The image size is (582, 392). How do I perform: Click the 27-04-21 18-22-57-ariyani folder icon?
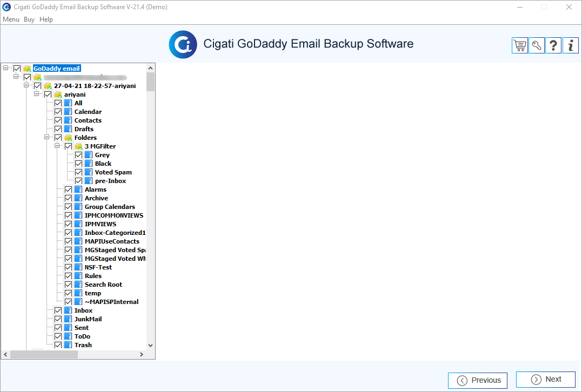[x=48, y=86]
